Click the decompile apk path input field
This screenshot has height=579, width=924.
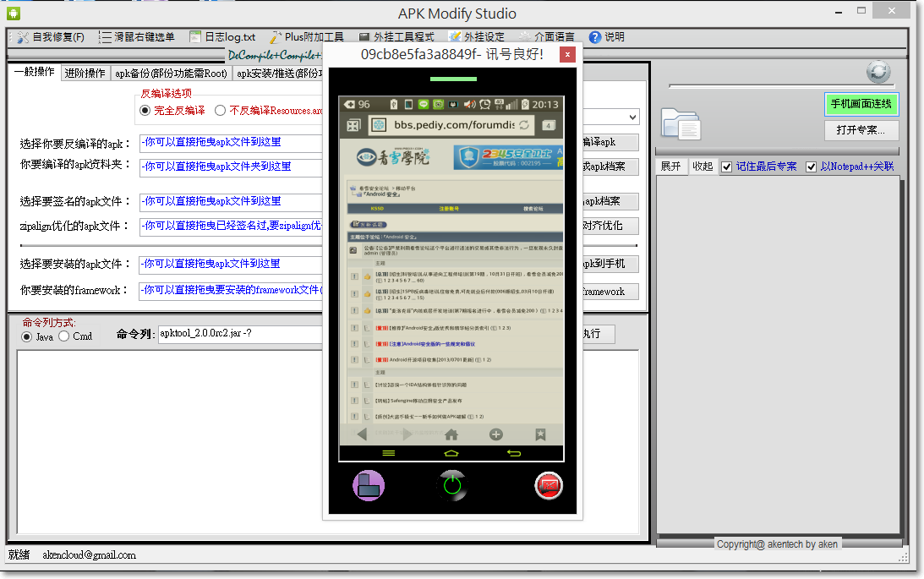pos(231,143)
